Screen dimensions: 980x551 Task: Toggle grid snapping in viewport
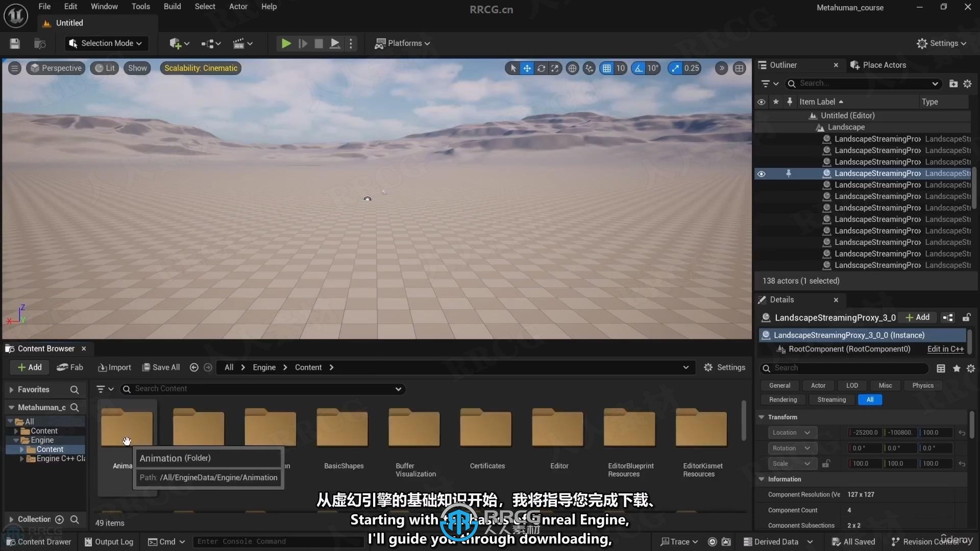606,68
